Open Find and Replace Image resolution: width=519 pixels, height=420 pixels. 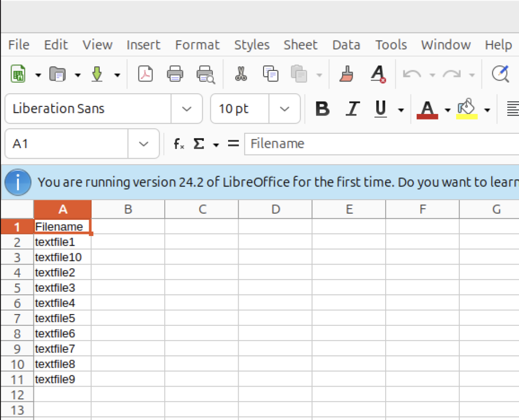coord(500,74)
